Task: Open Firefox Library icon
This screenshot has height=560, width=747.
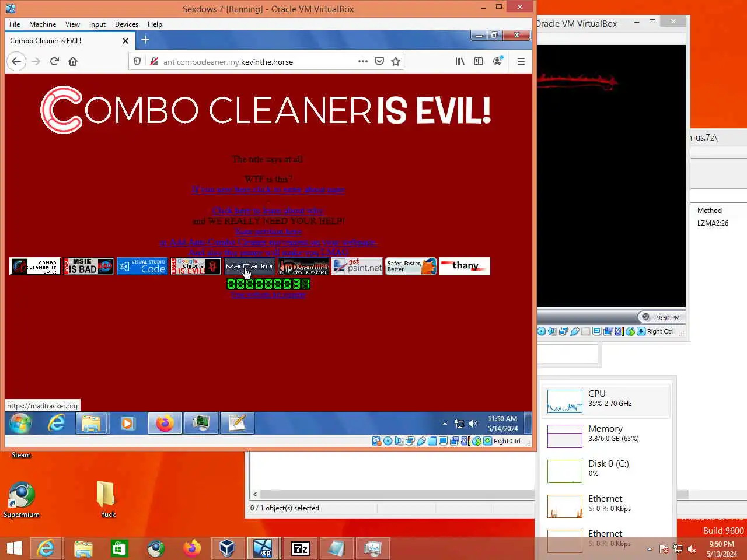Action: 460,61
